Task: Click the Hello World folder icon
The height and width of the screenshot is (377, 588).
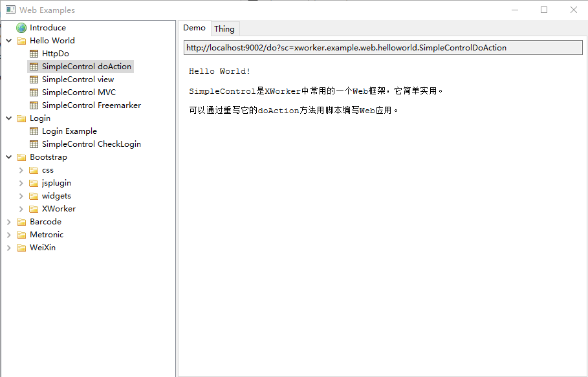Action: coord(21,41)
